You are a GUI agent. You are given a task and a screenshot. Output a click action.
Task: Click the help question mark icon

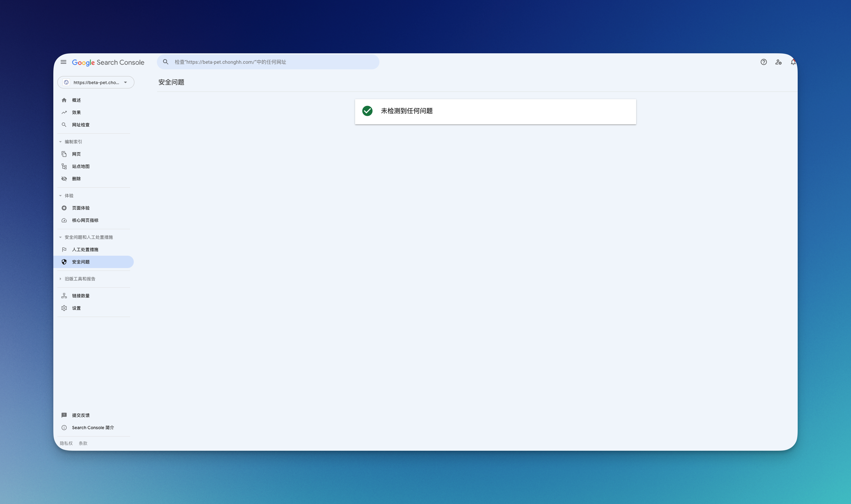coord(763,62)
